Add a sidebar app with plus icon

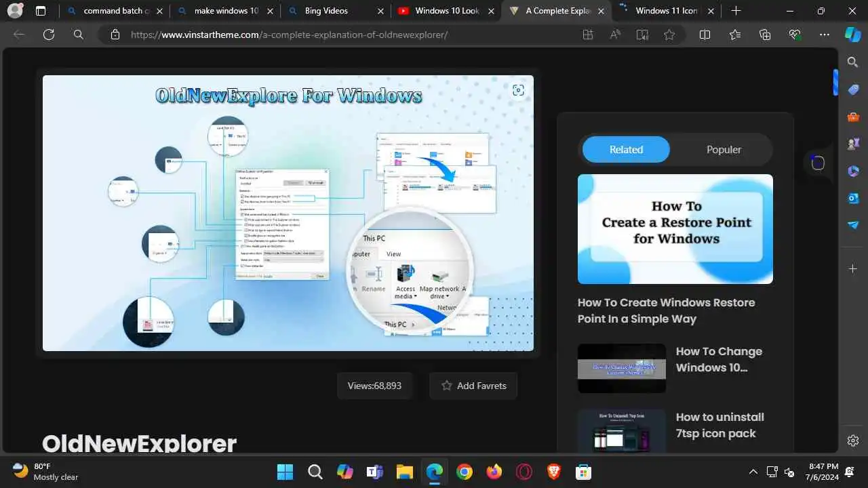pos(853,269)
